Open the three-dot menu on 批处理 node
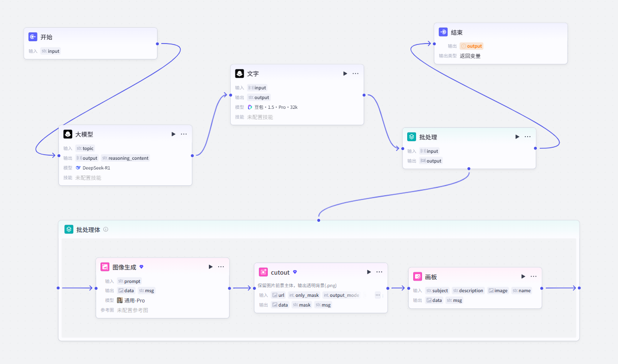 [528, 137]
